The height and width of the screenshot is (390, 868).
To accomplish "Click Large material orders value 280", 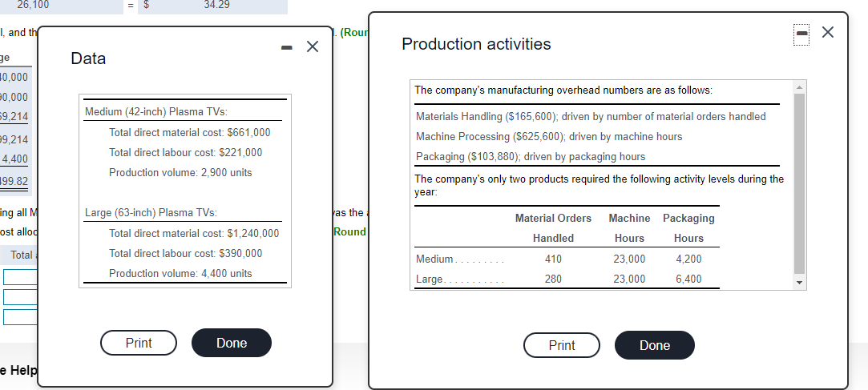I will pos(553,279).
